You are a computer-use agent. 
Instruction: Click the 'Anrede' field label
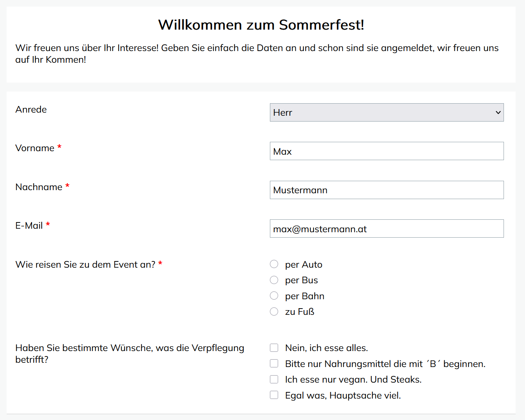[31, 109]
